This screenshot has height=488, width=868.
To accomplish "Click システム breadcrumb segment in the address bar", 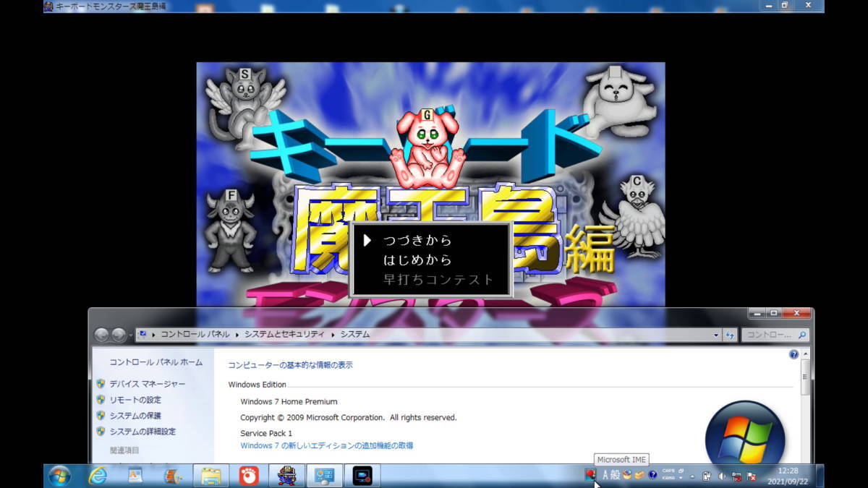I will [x=355, y=335].
